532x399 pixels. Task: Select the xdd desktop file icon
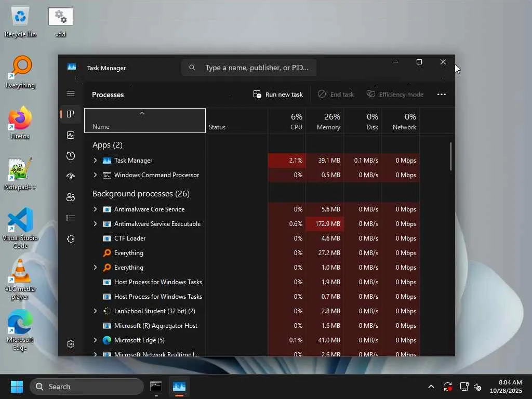coord(60,21)
